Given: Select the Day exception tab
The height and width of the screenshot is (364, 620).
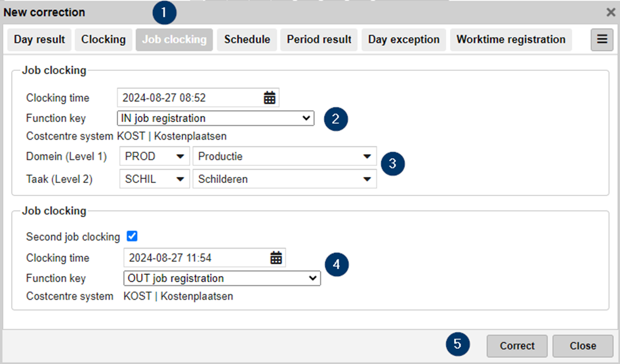Looking at the screenshot, I should 403,39.
